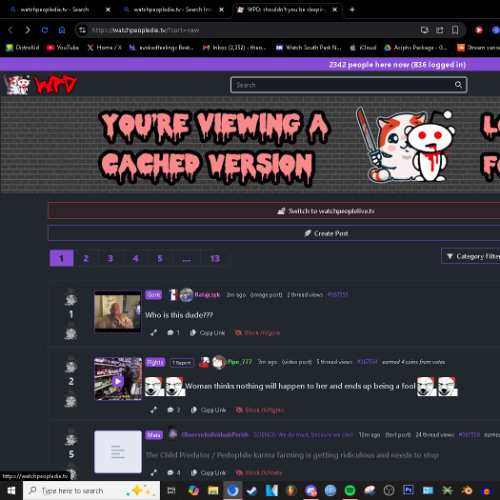500x500 pixels.
Task: Expand pagination via the ellipsis button
Action: 186,258
